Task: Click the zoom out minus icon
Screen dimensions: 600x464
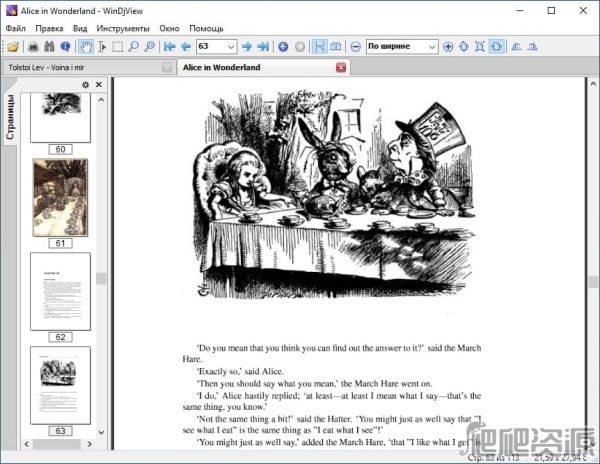Action: point(356,46)
